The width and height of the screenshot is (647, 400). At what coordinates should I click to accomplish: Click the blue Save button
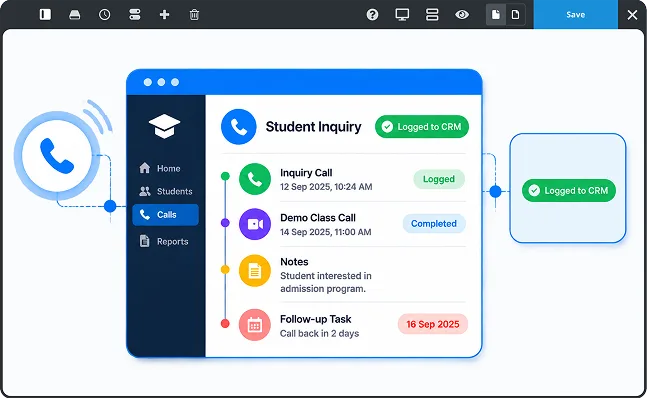[x=576, y=14]
